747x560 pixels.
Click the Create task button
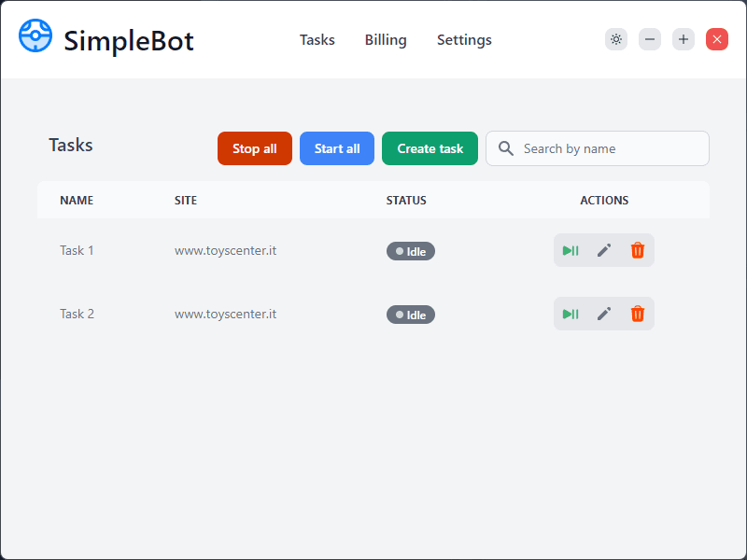[x=430, y=148]
